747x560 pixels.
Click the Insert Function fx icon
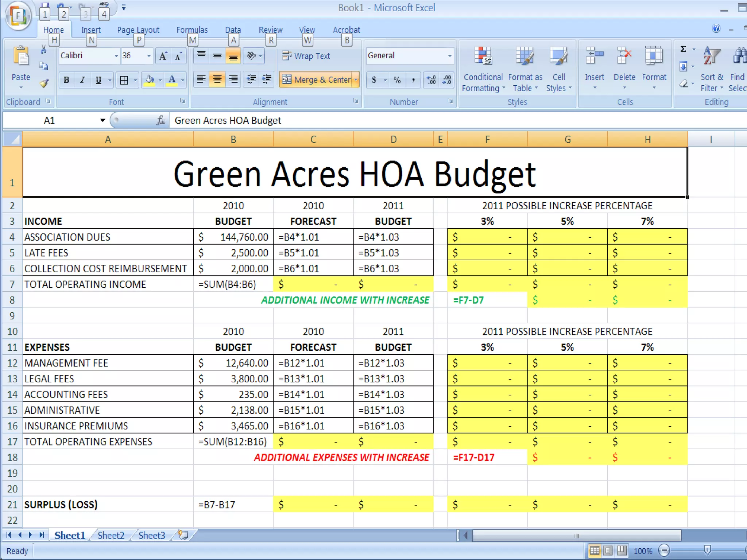[160, 120]
